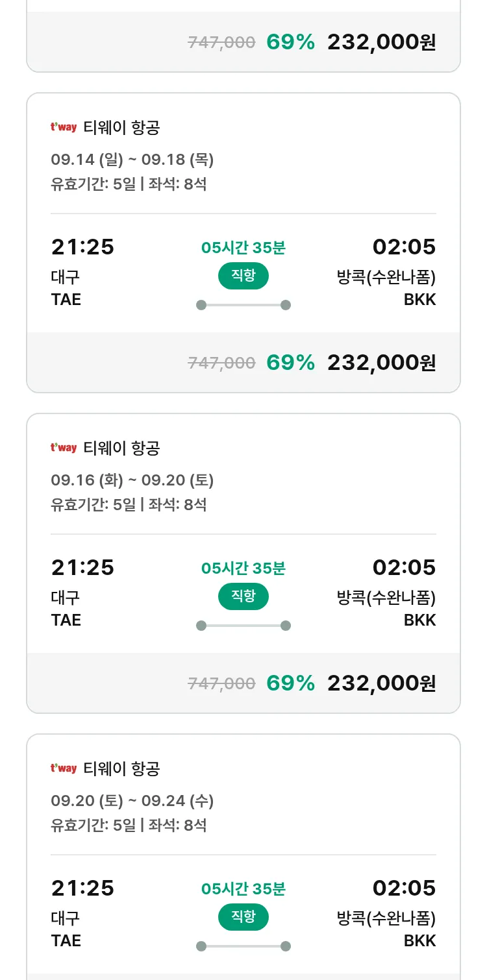Choose the 232,000원 price on the 09.16 flight
Viewport: 487px width, 980px height.
click(381, 683)
